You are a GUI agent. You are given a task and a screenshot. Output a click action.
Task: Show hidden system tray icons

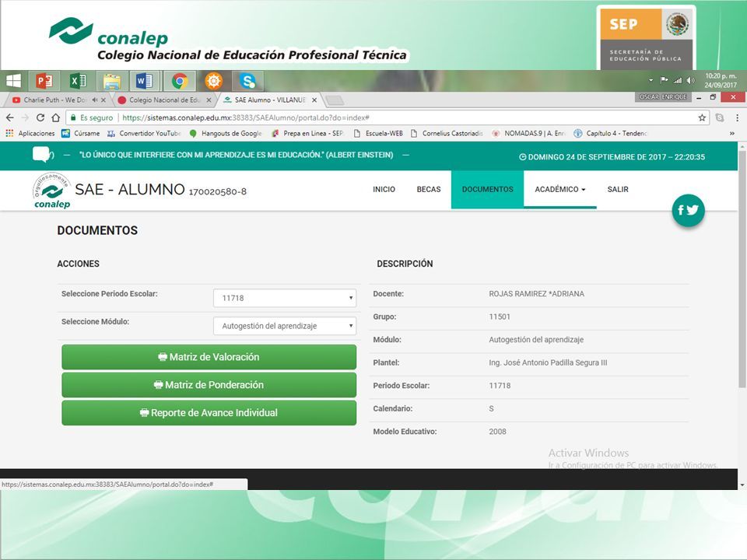[651, 80]
